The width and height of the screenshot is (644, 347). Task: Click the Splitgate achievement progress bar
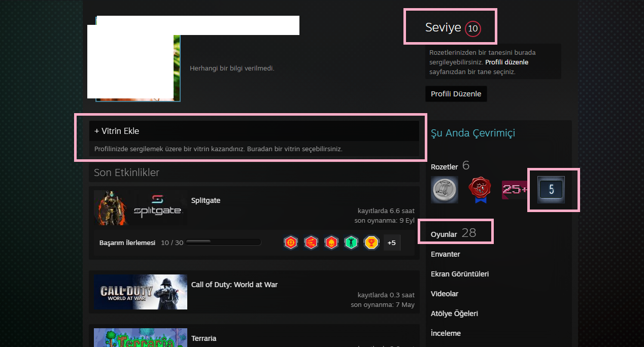click(223, 242)
